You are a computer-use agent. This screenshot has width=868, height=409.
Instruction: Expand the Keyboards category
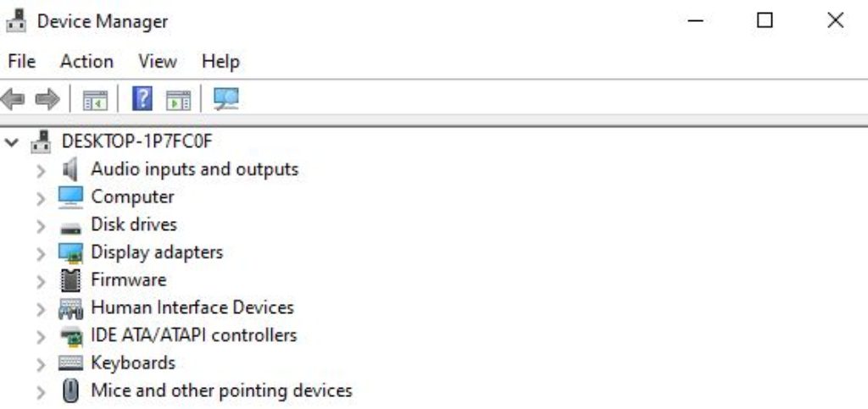[x=40, y=364]
